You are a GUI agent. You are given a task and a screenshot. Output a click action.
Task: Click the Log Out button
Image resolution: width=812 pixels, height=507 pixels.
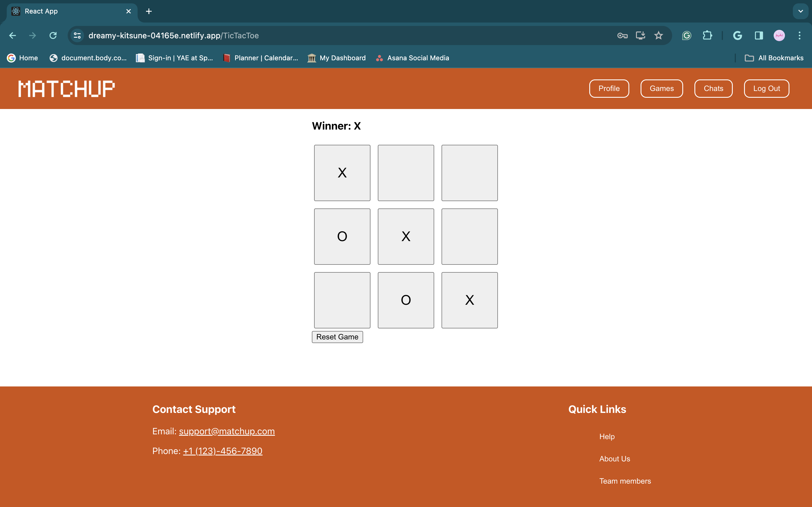[x=766, y=88]
